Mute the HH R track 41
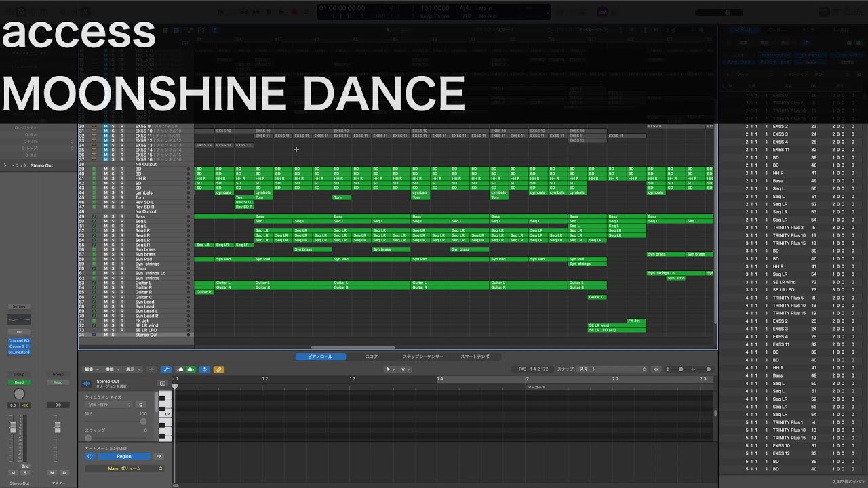This screenshot has width=868, height=488. [x=105, y=178]
